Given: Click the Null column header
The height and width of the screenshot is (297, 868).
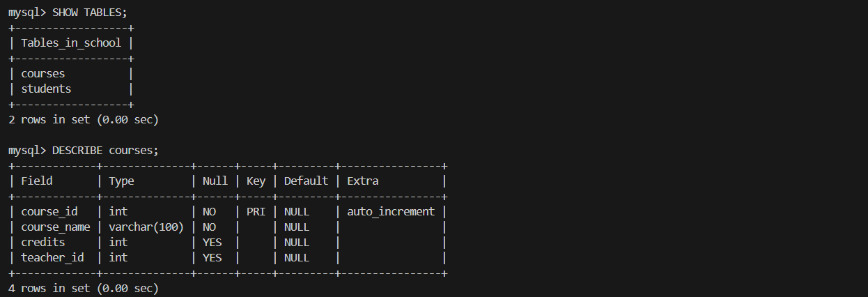Looking at the screenshot, I should point(215,181).
